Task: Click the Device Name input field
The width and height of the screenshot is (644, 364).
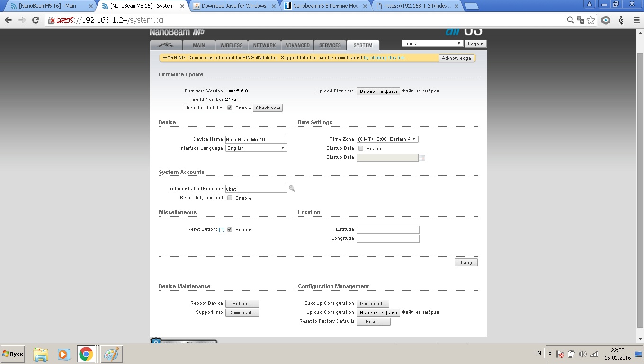Action: click(256, 139)
